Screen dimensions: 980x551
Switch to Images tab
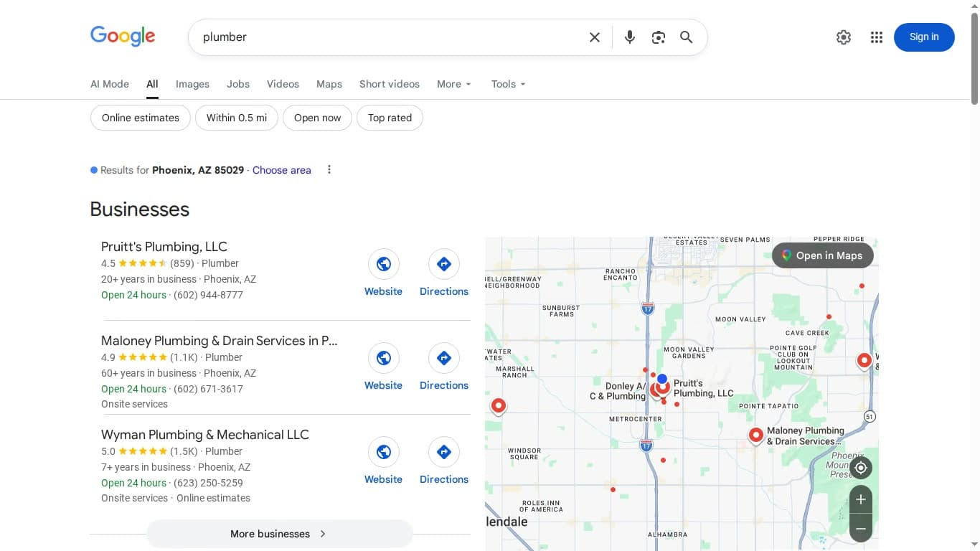point(193,84)
